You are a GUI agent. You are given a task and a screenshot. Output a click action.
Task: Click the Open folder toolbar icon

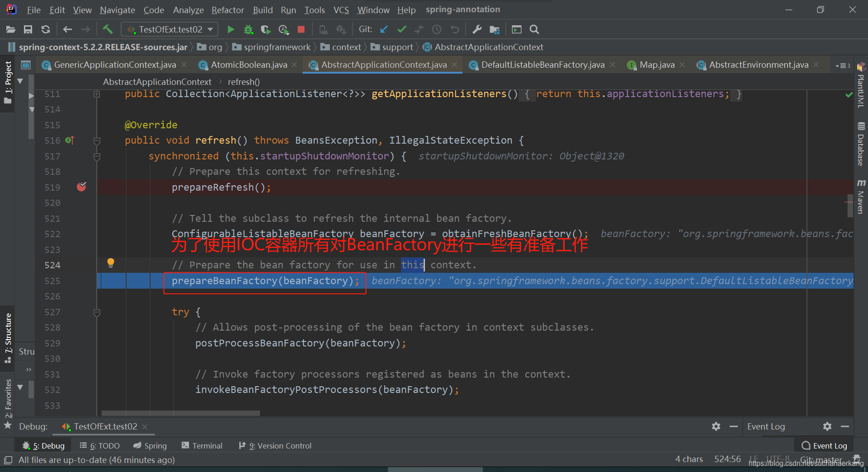coord(11,29)
